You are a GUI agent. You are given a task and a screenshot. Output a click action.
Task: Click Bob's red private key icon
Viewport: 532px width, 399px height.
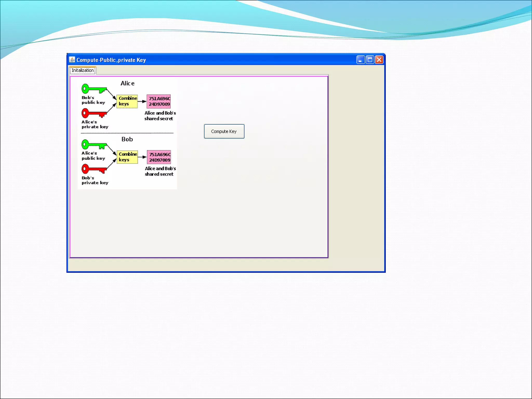94,169
